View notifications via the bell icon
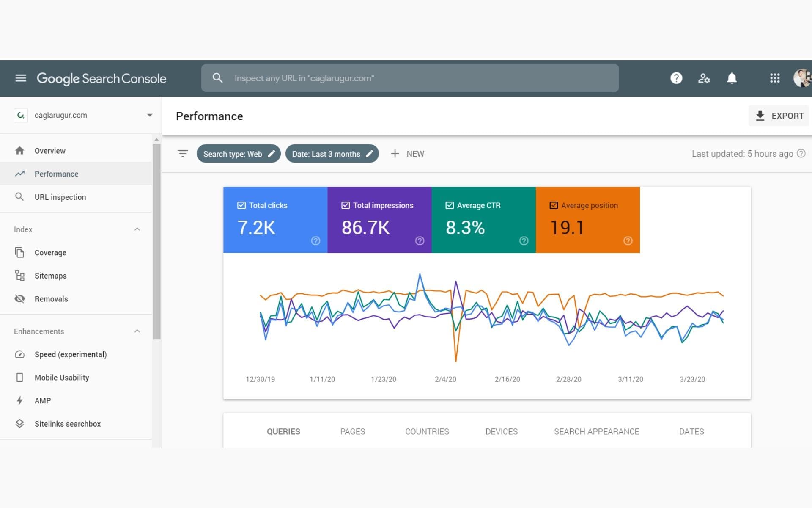 [x=732, y=78]
